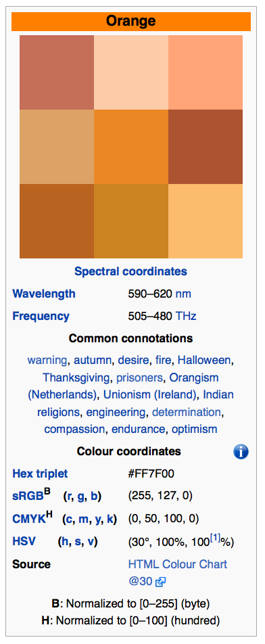Click the sRGB link
The image size is (265, 644).
[x=28, y=496]
